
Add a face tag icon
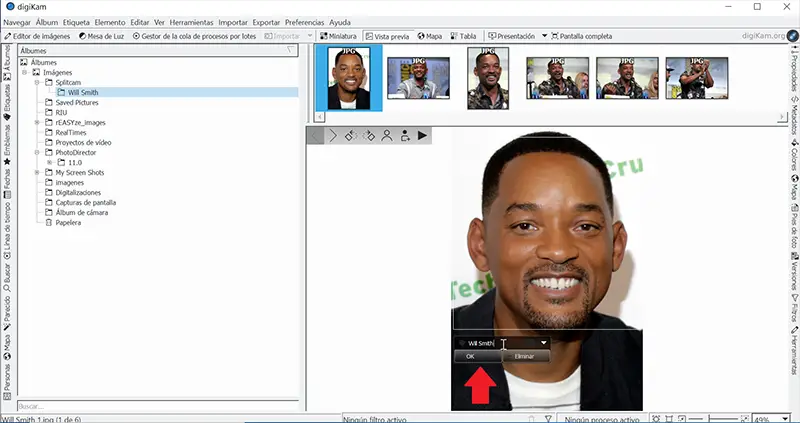(x=405, y=136)
